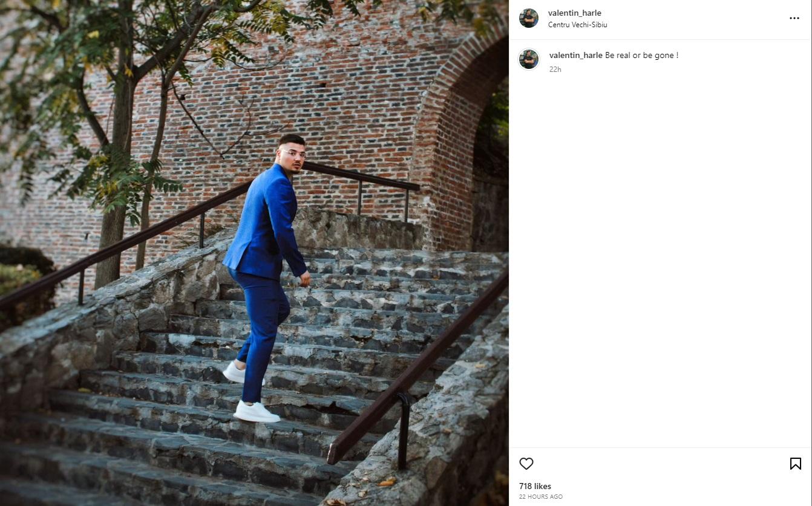Image resolution: width=812 pixels, height=506 pixels.
Task: Click the profile avatar in the post header
Action: point(529,18)
